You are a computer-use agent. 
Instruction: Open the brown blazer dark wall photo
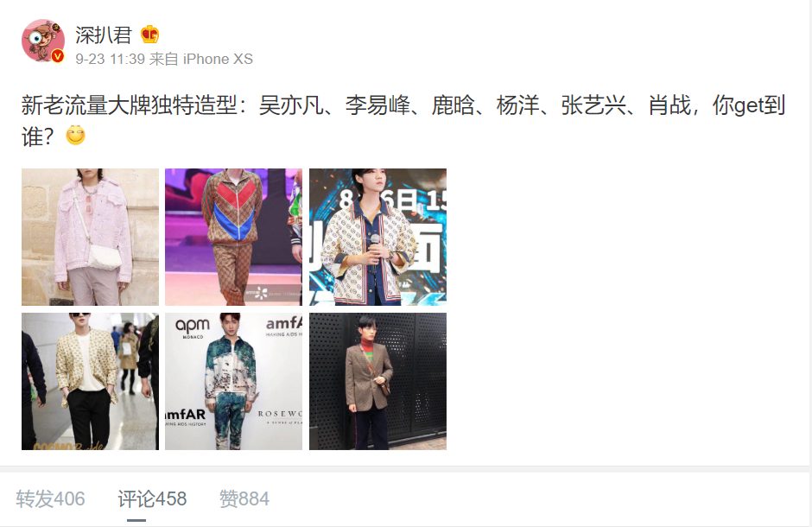click(378, 382)
